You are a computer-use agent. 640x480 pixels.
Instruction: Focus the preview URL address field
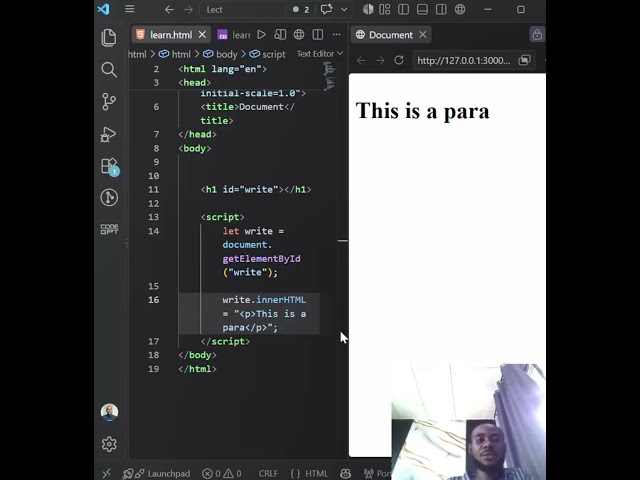coord(464,61)
